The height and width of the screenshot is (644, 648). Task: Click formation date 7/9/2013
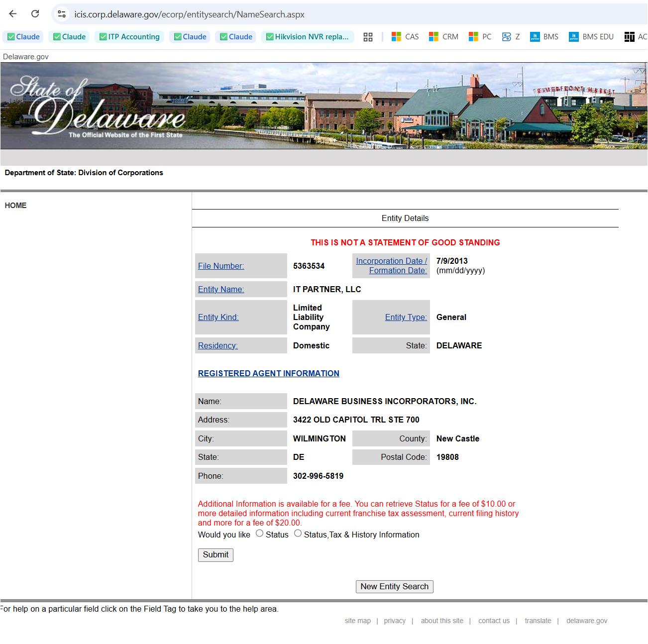point(452,261)
